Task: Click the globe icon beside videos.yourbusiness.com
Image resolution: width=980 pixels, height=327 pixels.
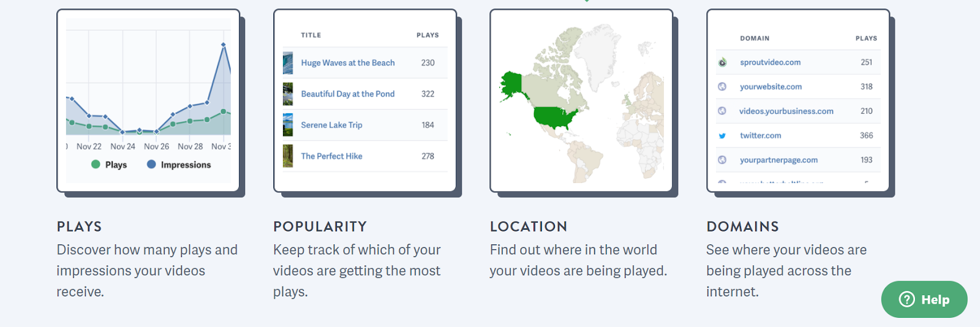Action: (x=722, y=111)
